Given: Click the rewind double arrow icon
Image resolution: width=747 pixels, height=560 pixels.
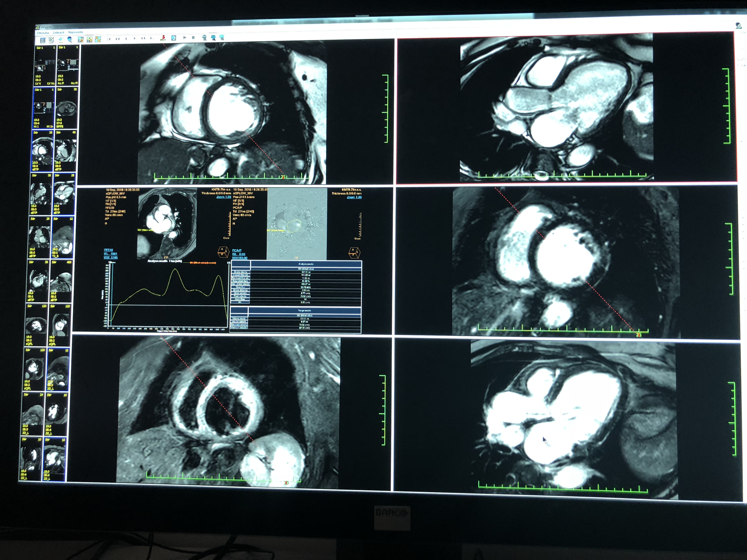Looking at the screenshot, I should [117, 39].
